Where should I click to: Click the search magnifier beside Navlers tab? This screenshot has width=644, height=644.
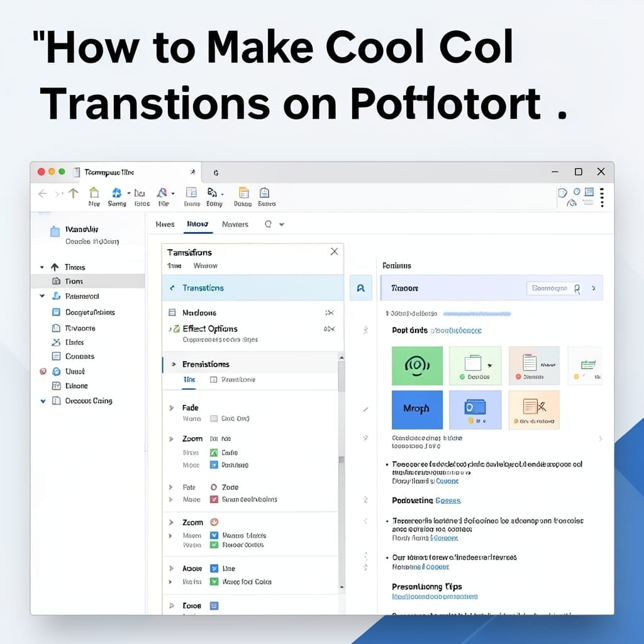tap(268, 224)
